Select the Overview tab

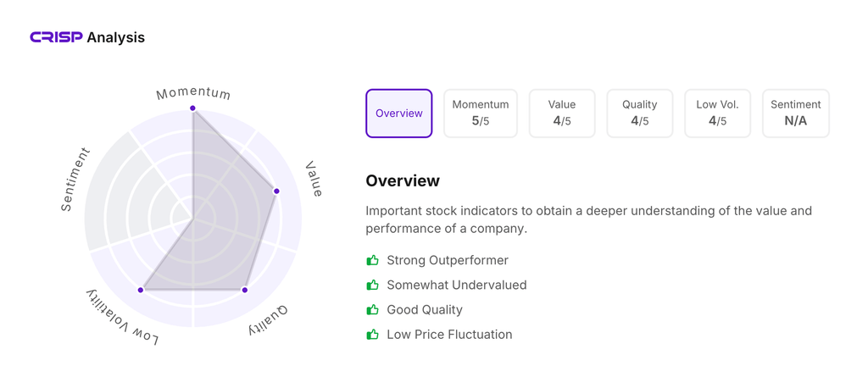click(399, 114)
